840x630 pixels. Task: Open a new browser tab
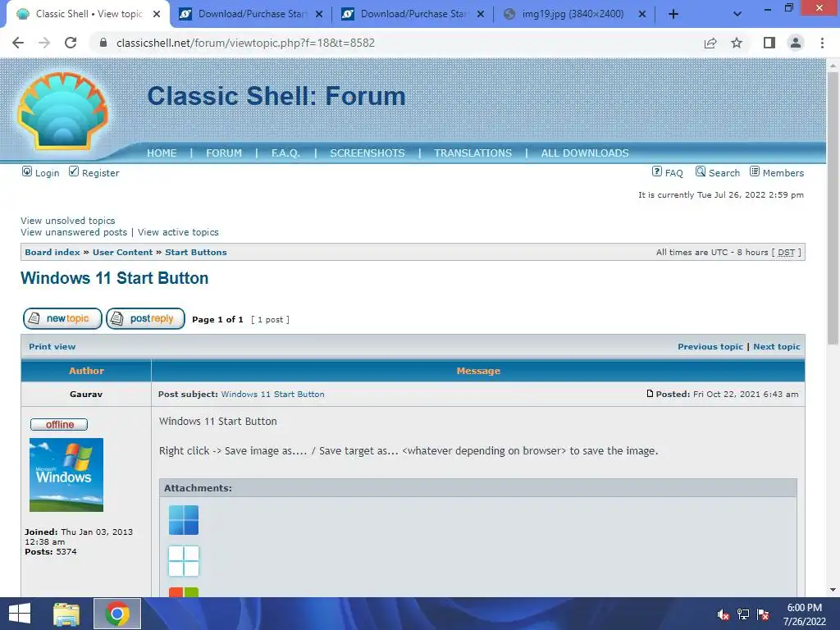pyautogui.click(x=673, y=14)
